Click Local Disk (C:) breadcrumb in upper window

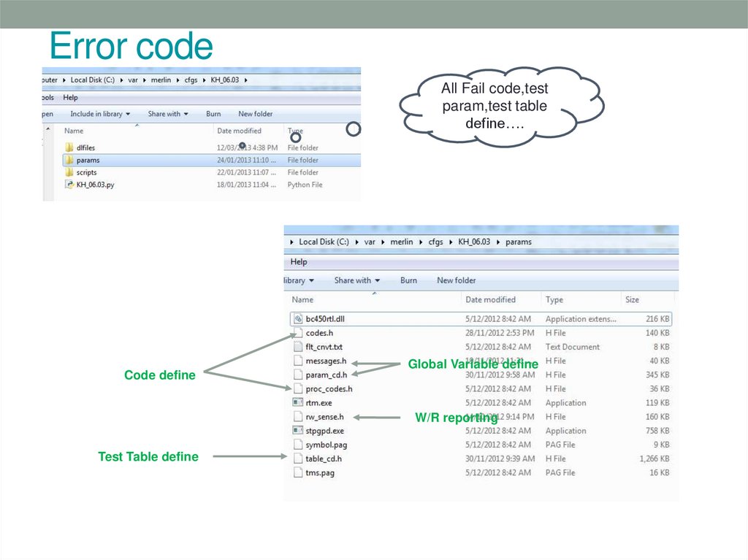coord(93,80)
